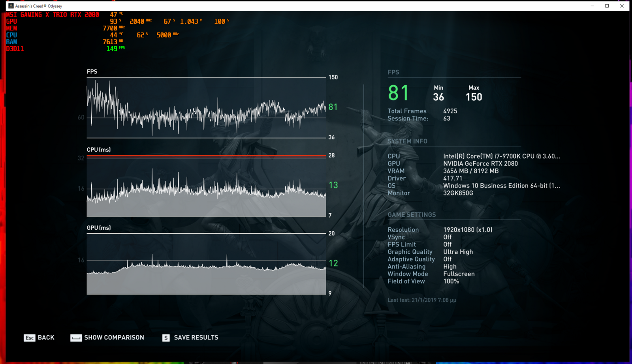Click overlay GPU voltage 1.043 V
Screen dimensions: 632x364
pos(191,21)
